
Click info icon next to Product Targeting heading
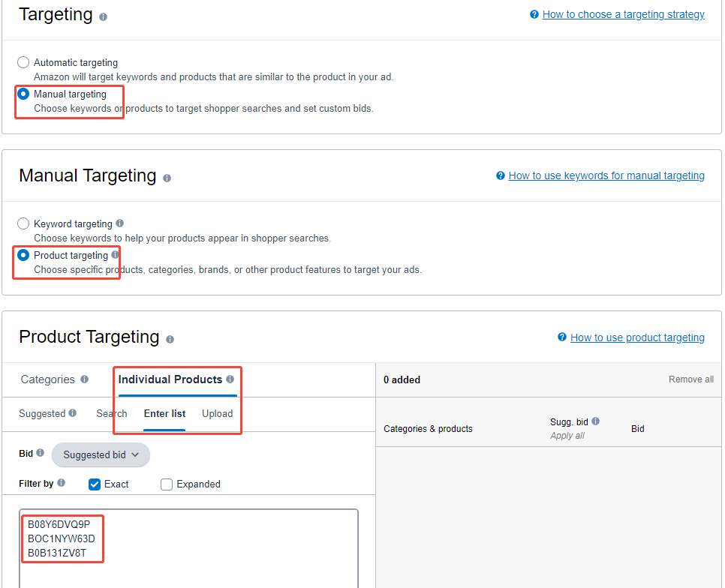[x=170, y=339]
